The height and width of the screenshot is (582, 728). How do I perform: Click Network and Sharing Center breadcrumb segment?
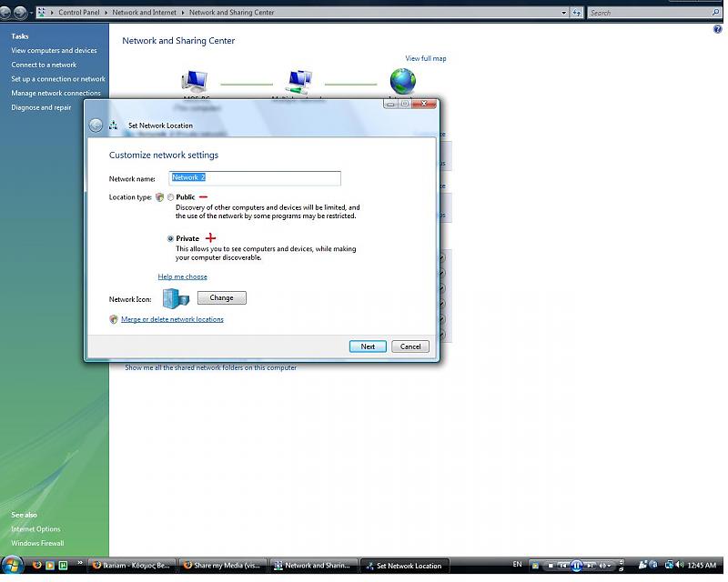click(231, 13)
